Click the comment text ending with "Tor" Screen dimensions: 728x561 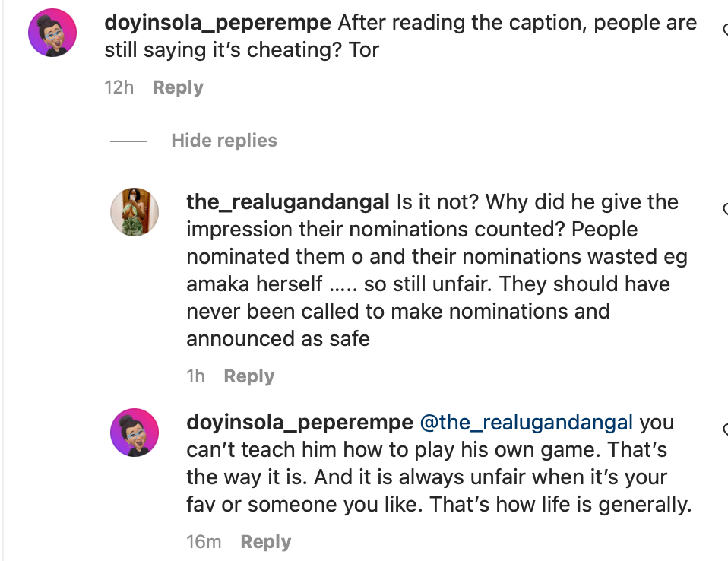click(242, 51)
